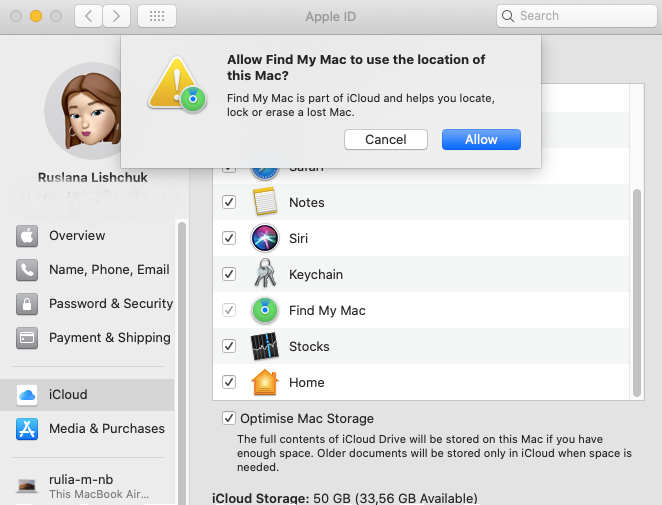The image size is (662, 505).
Task: Uncheck the Home checkbox
Action: [x=229, y=382]
